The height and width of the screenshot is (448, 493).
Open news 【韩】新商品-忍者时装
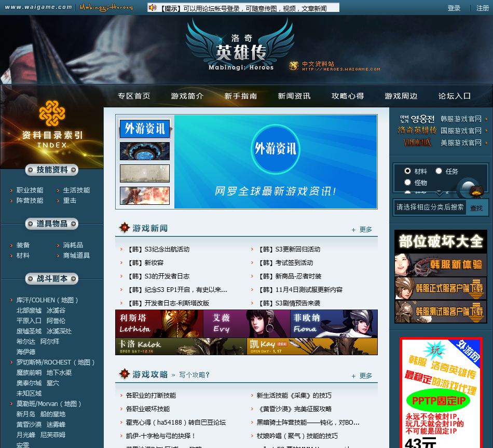coord(289,276)
